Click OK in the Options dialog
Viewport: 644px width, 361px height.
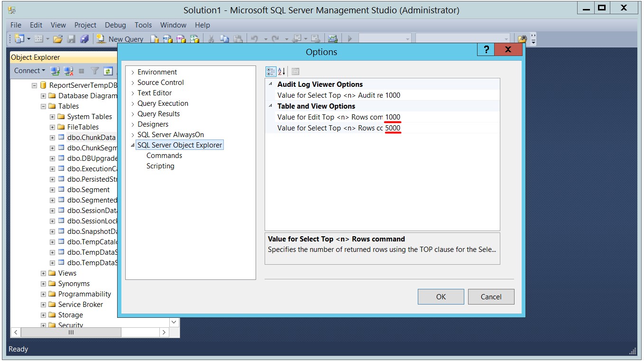click(x=441, y=297)
